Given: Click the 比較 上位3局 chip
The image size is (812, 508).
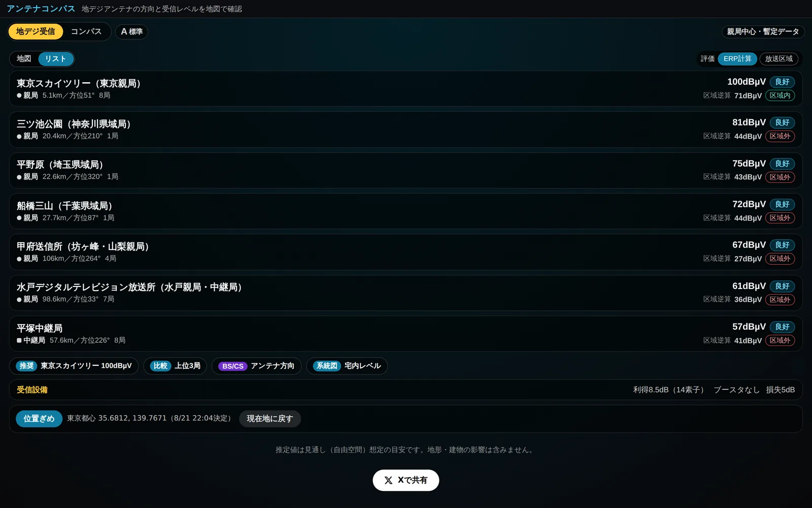Looking at the screenshot, I should click(175, 366).
